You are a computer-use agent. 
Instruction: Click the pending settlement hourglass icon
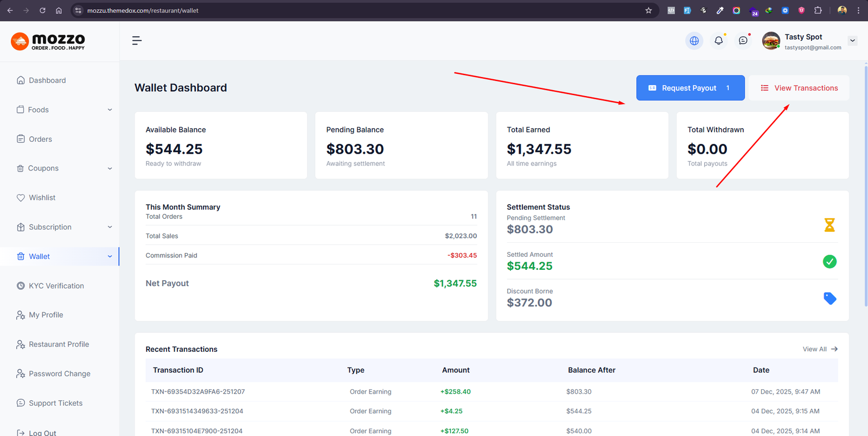829,225
